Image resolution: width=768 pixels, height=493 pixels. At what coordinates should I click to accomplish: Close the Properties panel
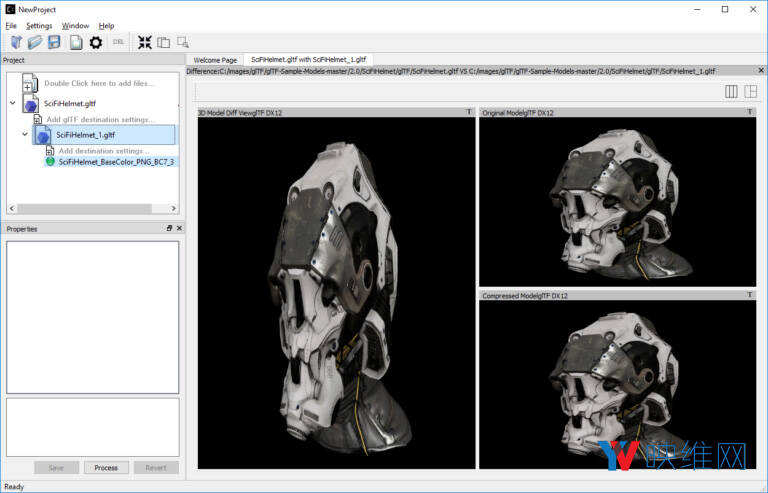click(x=179, y=229)
